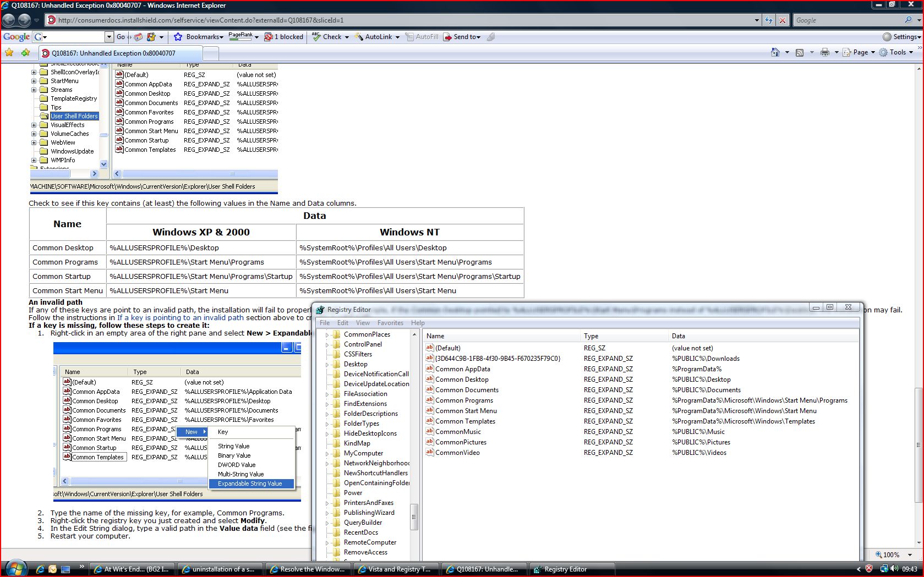Switch to Resolve the Window taskbar button
The width and height of the screenshot is (924, 577).
click(308, 569)
